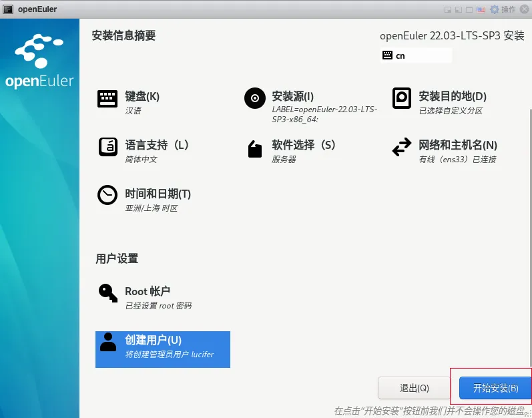Screen dimensions: 532x418
Task: Click the 用户设置 section heading
Action: (117, 258)
